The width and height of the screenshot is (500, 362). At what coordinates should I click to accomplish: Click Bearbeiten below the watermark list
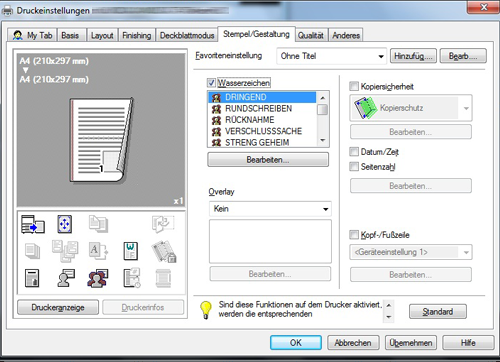pyautogui.click(x=268, y=160)
